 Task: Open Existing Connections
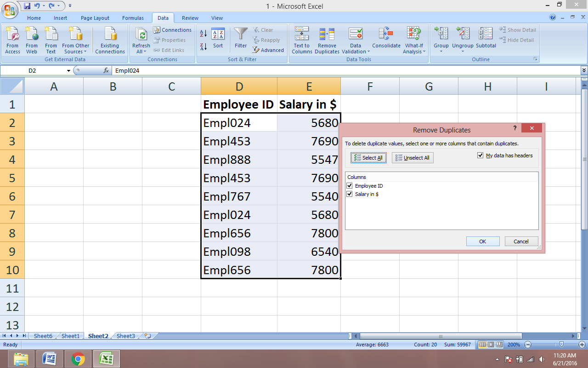[x=110, y=40]
